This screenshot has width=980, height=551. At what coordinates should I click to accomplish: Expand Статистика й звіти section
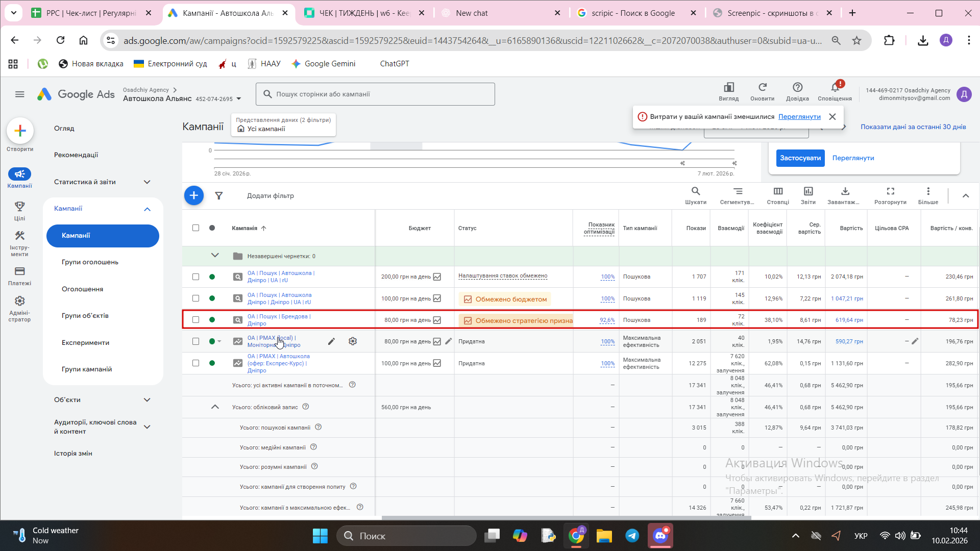point(147,182)
